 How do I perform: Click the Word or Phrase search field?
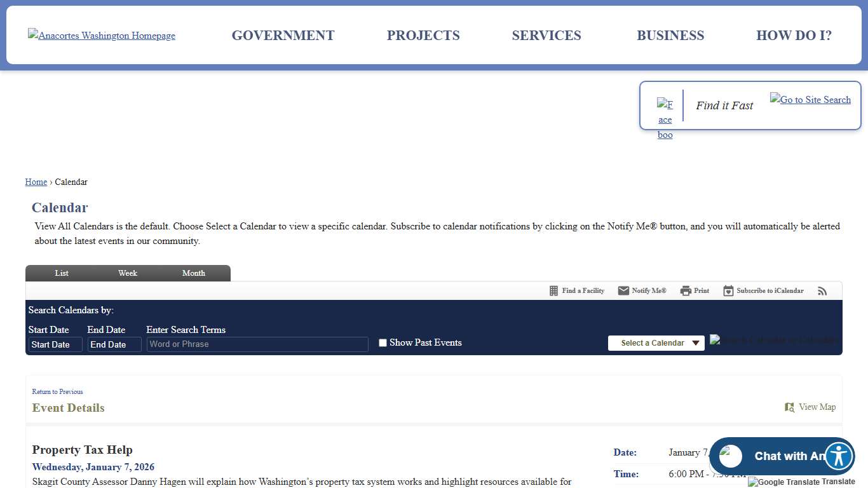257,344
